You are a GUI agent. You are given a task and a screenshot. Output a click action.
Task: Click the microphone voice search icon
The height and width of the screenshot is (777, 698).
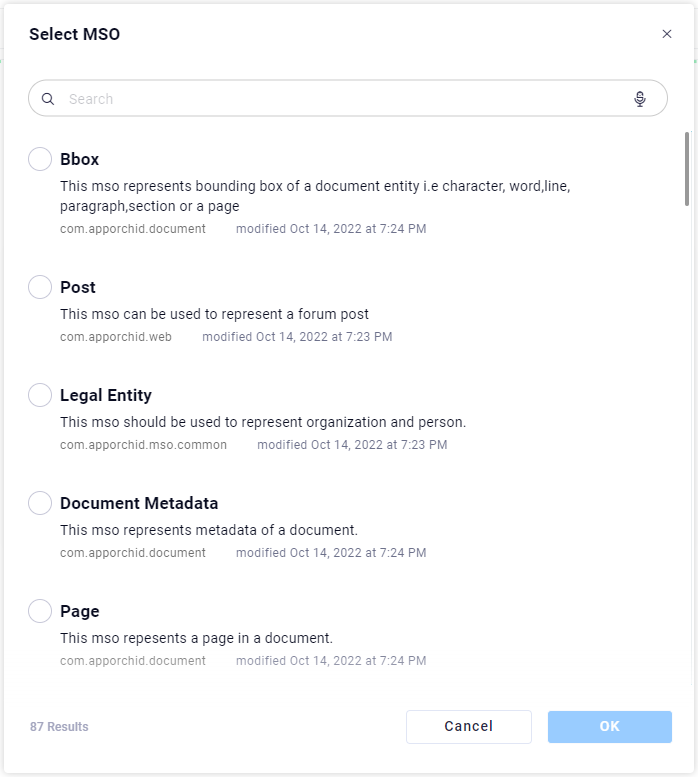pos(640,99)
